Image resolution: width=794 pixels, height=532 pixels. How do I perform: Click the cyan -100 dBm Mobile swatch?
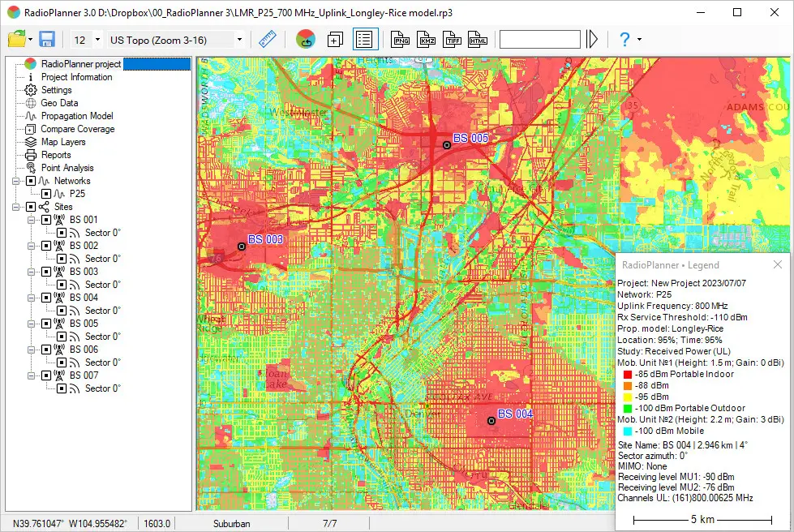(628, 431)
